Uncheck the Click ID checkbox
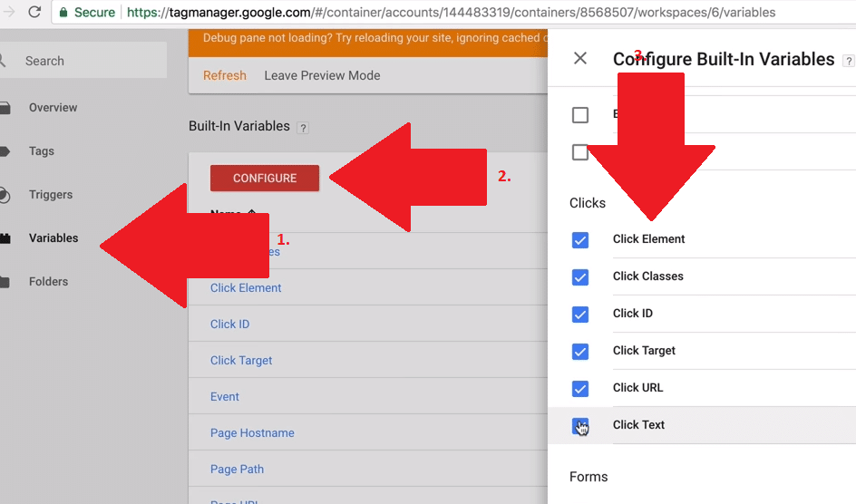This screenshot has height=504, width=856. click(580, 315)
